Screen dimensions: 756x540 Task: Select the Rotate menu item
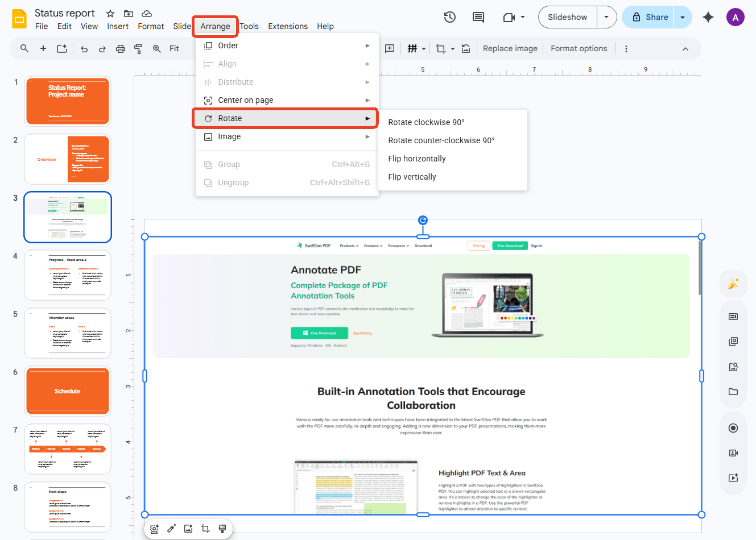click(x=287, y=118)
